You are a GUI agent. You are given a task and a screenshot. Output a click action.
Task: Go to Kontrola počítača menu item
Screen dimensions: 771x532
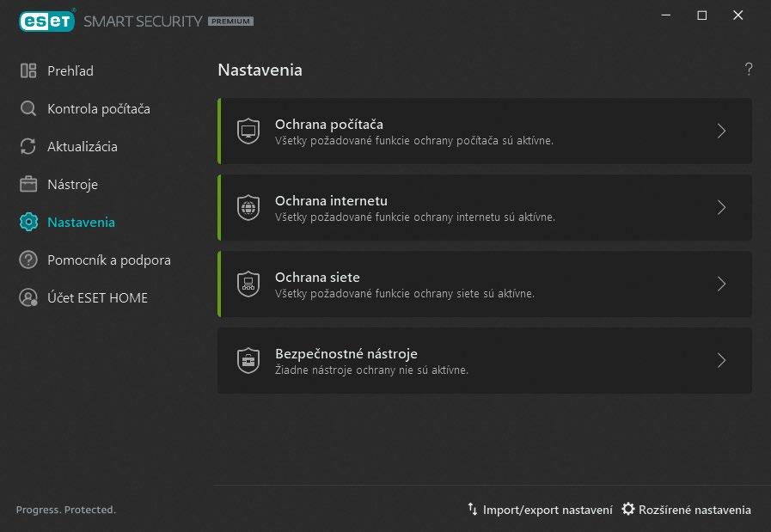[x=98, y=109]
